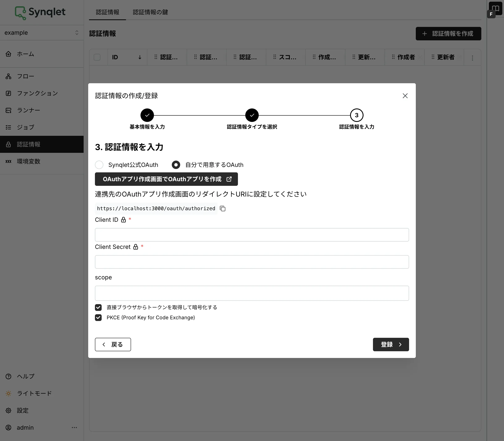
Task: Open the 環境変数 sidebar item
Action: point(42,161)
